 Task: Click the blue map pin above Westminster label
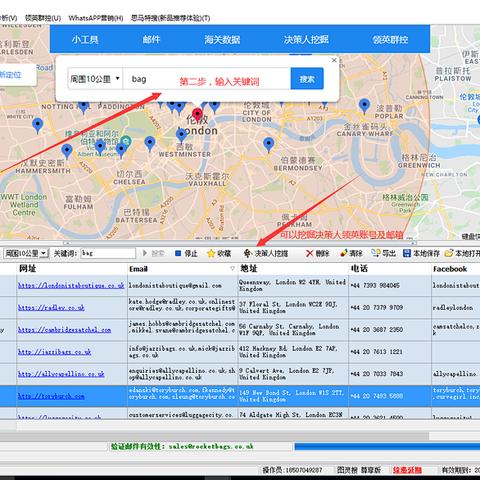(181, 136)
